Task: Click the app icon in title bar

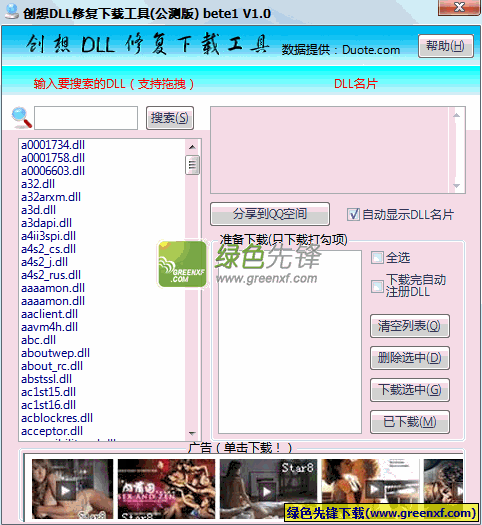Action: [x=12, y=11]
